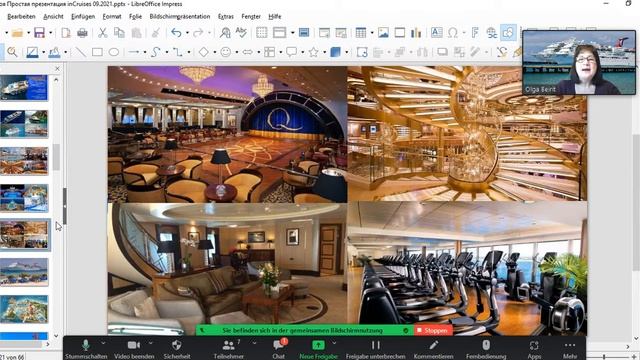Insert an image using the picture icon
The width and height of the screenshot is (640, 360).
point(383,33)
